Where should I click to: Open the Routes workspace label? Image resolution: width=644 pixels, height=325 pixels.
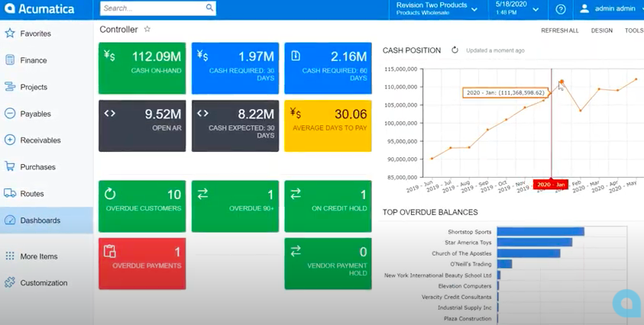tap(32, 194)
